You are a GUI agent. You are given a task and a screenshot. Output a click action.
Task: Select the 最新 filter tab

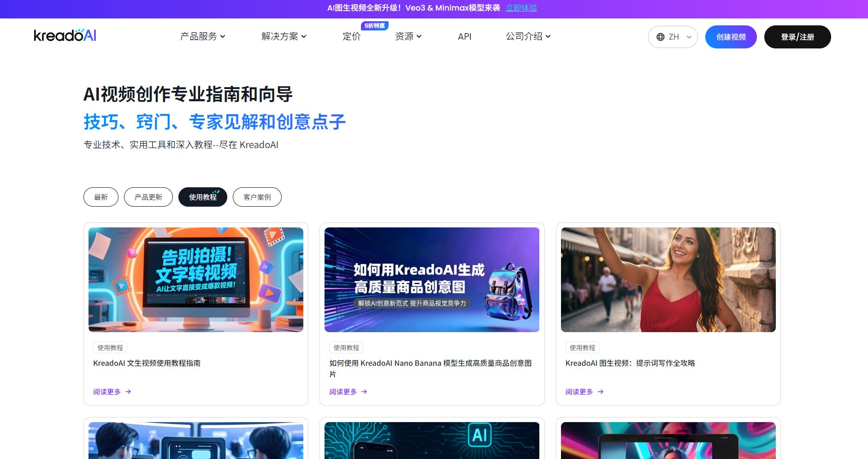click(x=101, y=197)
